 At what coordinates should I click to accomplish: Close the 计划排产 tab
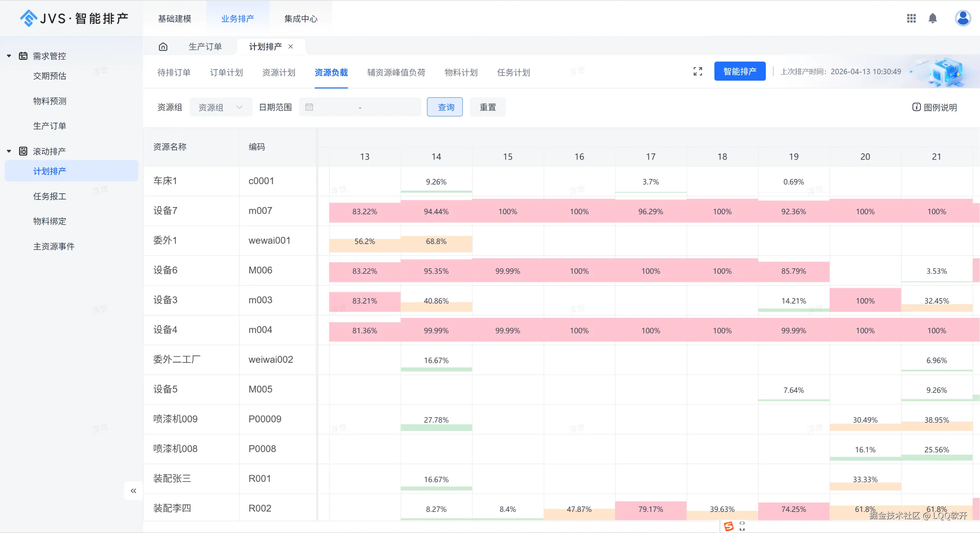[291, 46]
